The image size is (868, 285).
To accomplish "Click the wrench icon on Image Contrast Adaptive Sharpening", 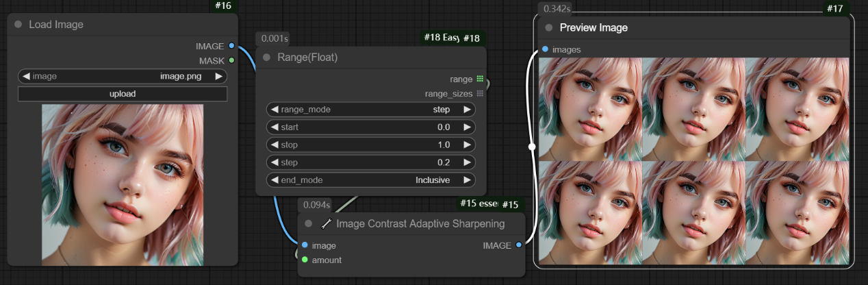I will (x=326, y=223).
